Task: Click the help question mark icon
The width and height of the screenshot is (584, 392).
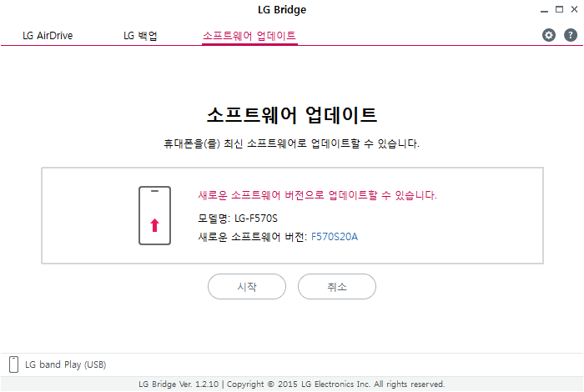Action: pos(571,35)
